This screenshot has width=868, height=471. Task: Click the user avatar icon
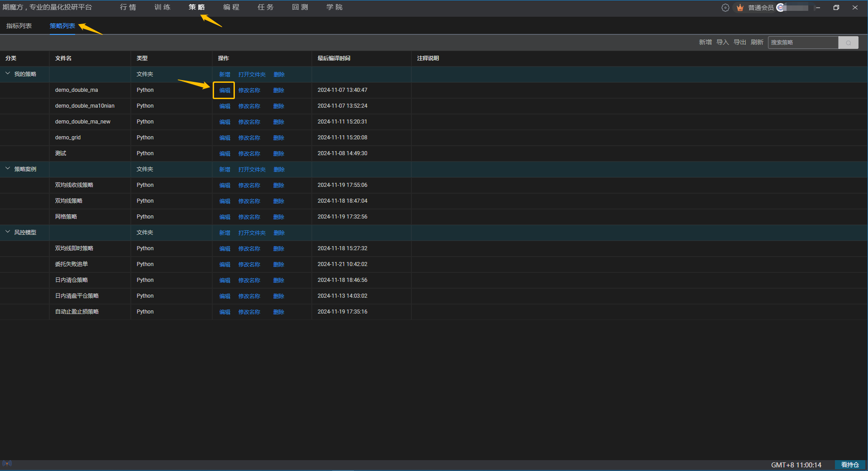(780, 8)
